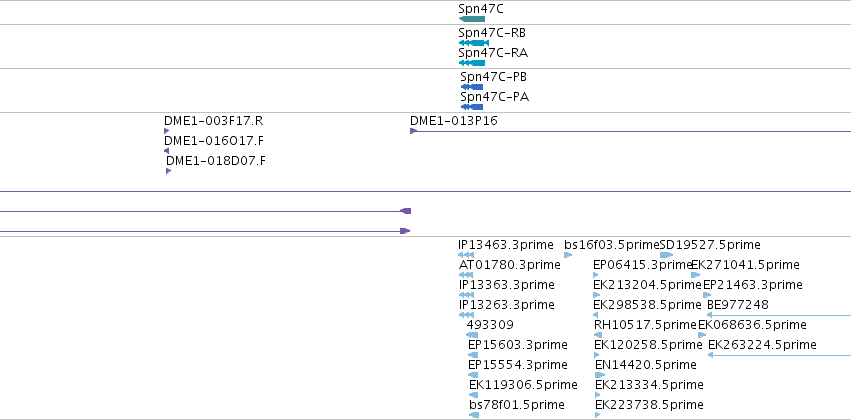The height and width of the screenshot is (420, 851).
Task: Select the EK119306.5prime glyph
Action: click(474, 395)
